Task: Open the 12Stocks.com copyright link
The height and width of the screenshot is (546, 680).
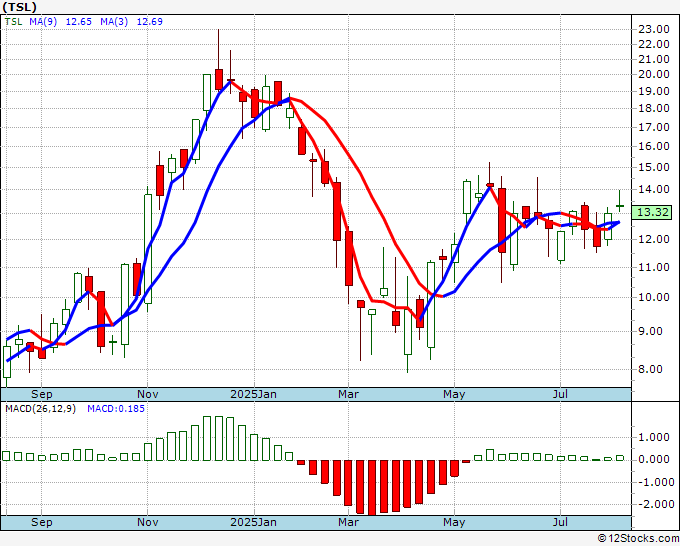Action: [x=638, y=538]
